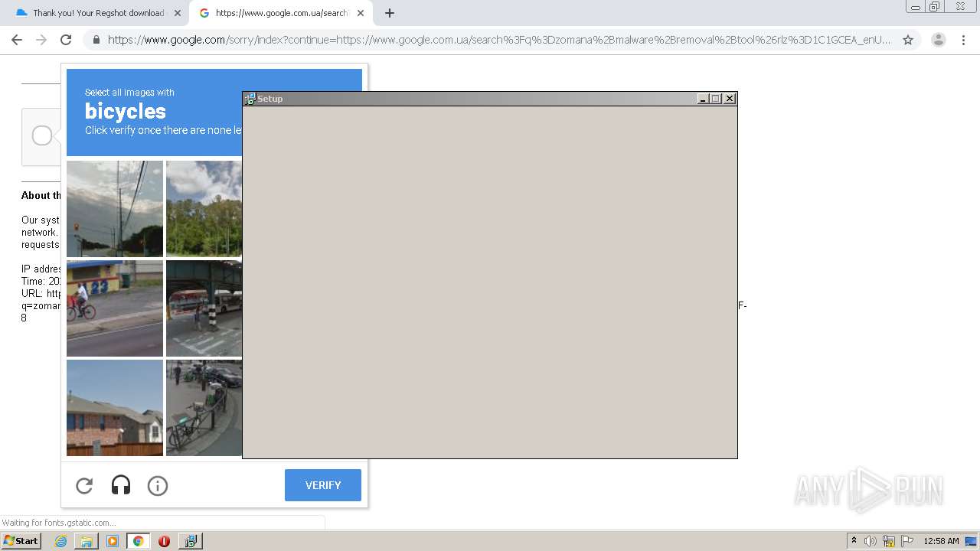Restore down the Chrome window
The image size is (980, 551).
[935, 7]
